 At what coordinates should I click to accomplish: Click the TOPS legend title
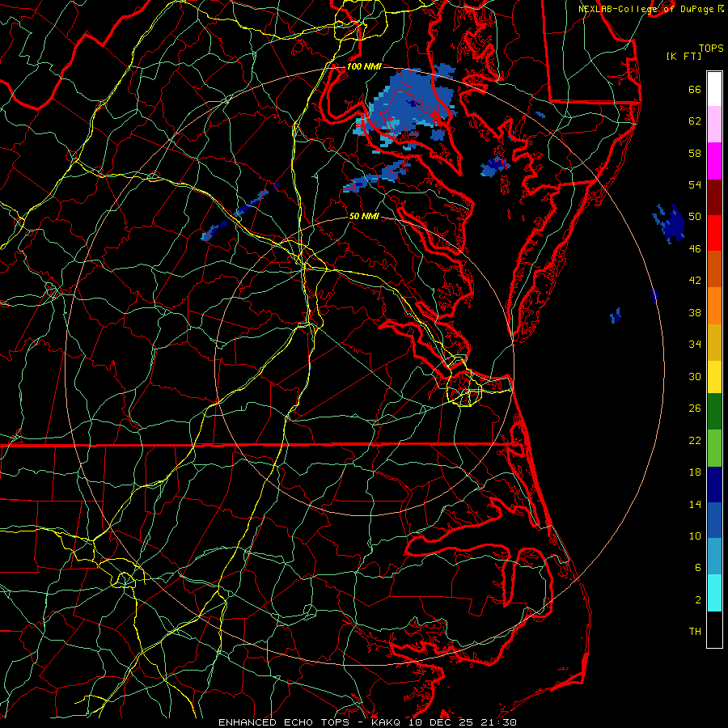(711, 48)
